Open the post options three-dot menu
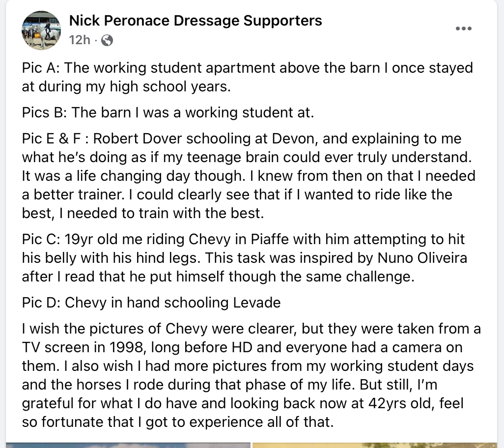Screen dimensions: 504x448 coord(464,28)
